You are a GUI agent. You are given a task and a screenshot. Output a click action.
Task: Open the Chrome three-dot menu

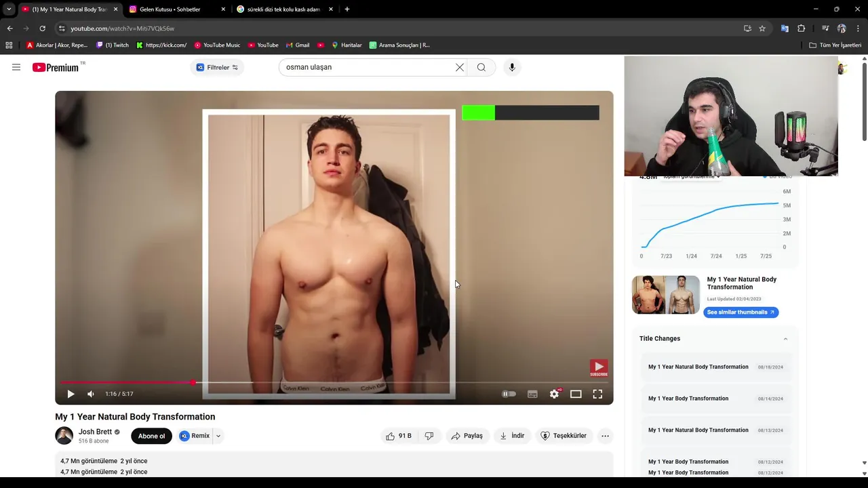[859, 28]
